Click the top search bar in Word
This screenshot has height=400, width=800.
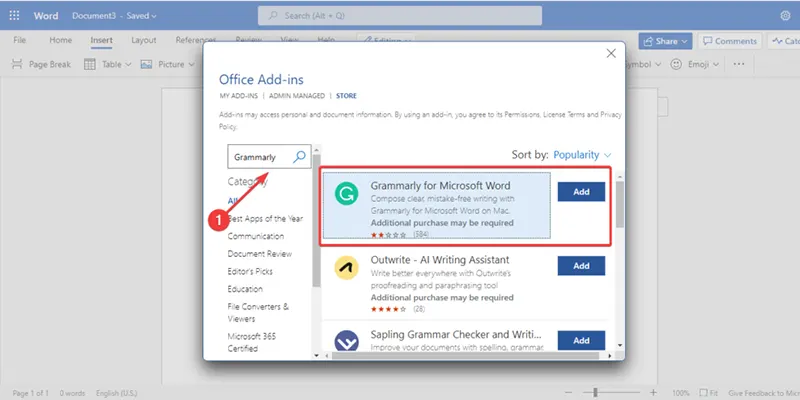pos(399,16)
